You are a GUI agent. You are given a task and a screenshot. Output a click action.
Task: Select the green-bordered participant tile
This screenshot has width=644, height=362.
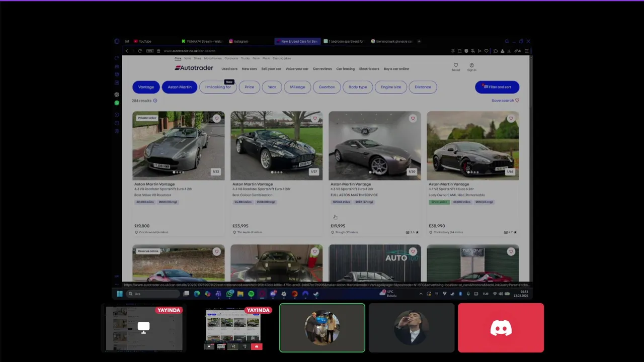pyautogui.click(x=322, y=328)
